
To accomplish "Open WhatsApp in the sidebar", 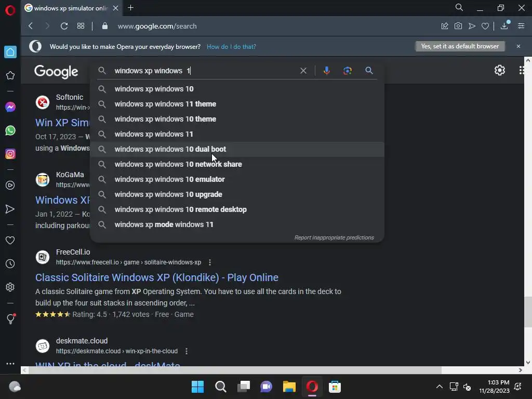I will click(10, 130).
